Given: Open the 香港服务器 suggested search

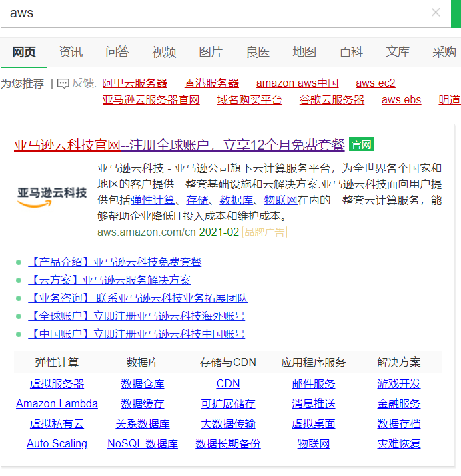Looking at the screenshot, I should 211,83.
